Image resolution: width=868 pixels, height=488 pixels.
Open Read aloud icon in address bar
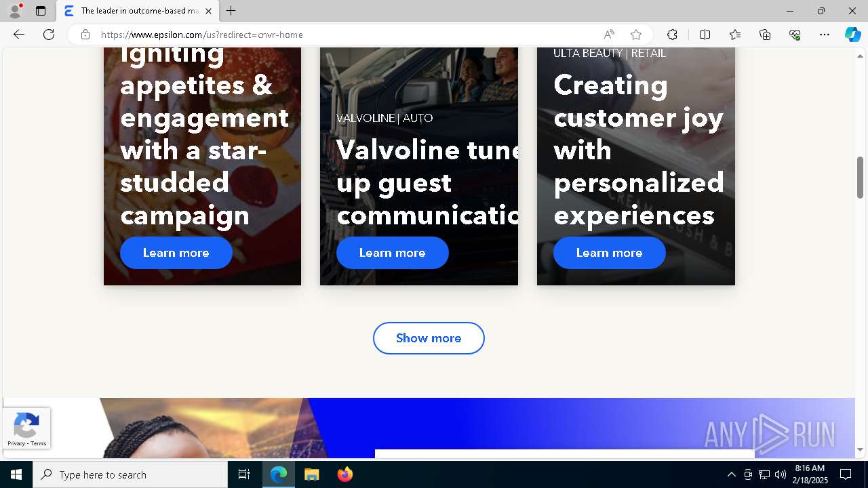click(x=609, y=35)
